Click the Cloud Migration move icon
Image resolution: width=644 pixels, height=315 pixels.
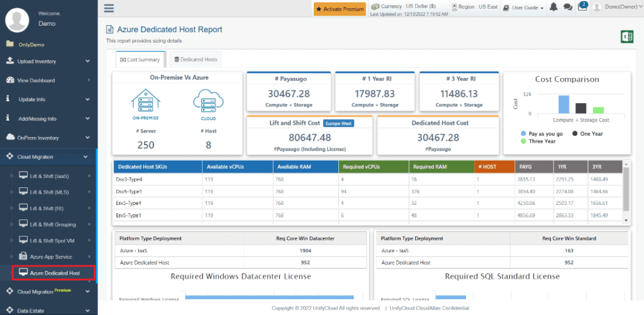(10, 157)
